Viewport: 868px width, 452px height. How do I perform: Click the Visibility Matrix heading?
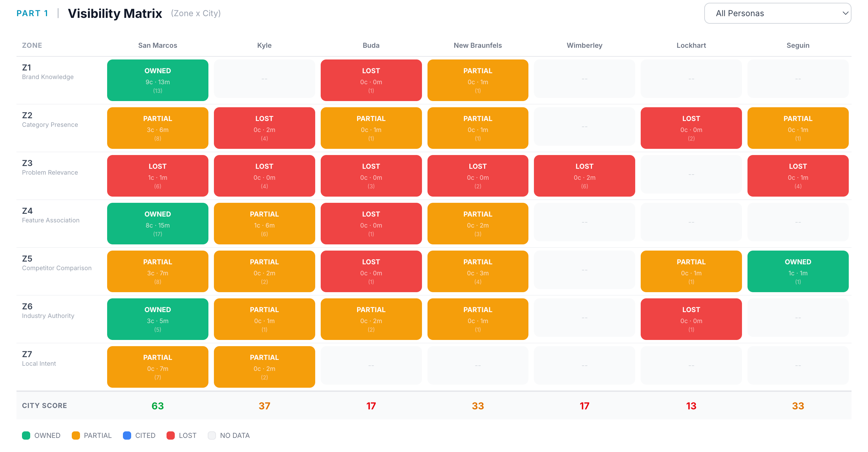115,13
